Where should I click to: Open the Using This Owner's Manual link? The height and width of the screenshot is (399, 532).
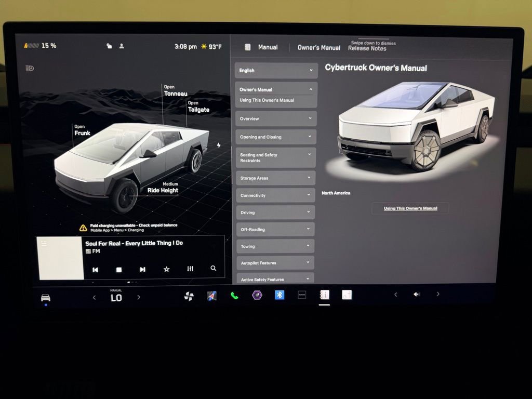(410, 208)
